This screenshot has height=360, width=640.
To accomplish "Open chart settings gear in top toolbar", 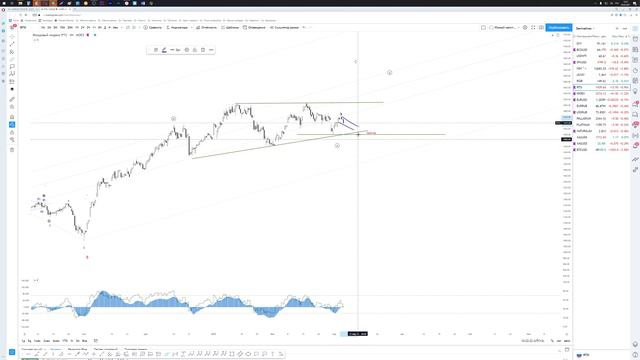I will 525,27.
